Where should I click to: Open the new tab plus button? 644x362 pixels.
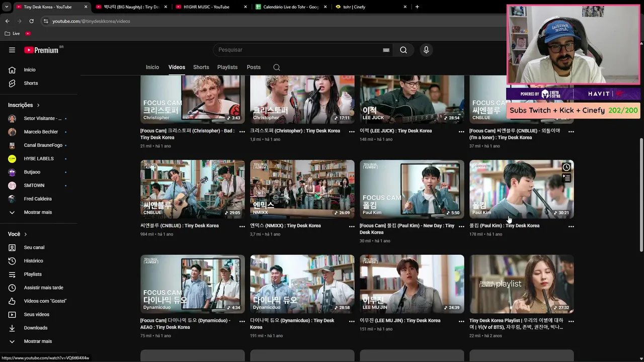tap(417, 7)
